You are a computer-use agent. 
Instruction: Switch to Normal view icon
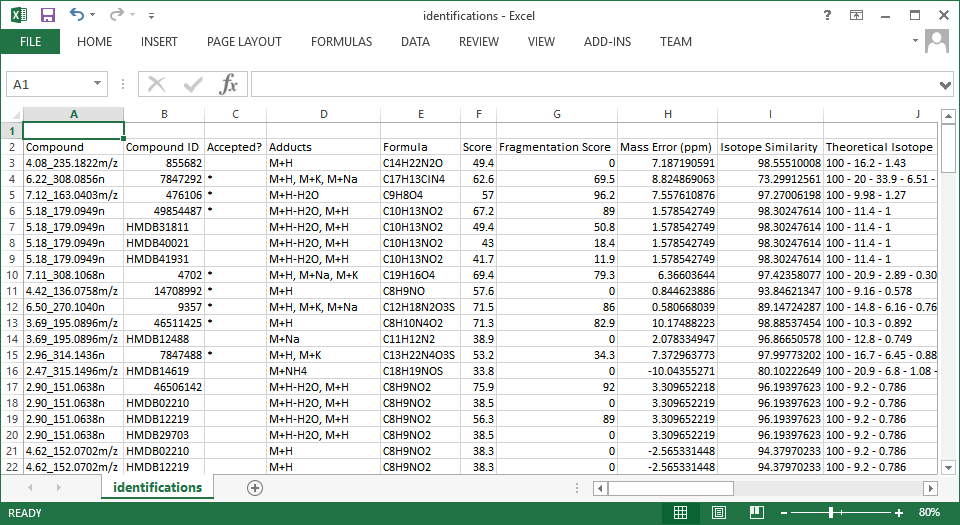pos(680,512)
